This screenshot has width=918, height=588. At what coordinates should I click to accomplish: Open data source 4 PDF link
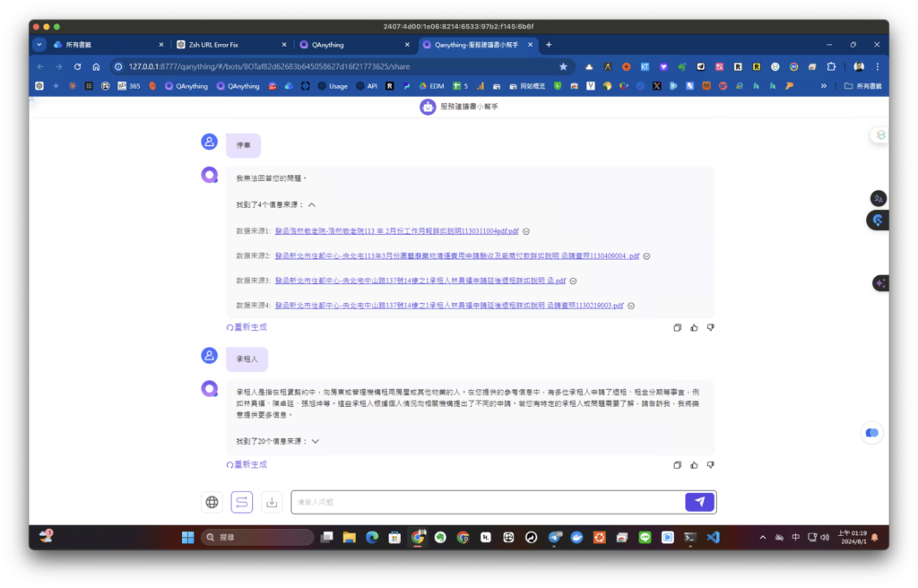pyautogui.click(x=449, y=305)
